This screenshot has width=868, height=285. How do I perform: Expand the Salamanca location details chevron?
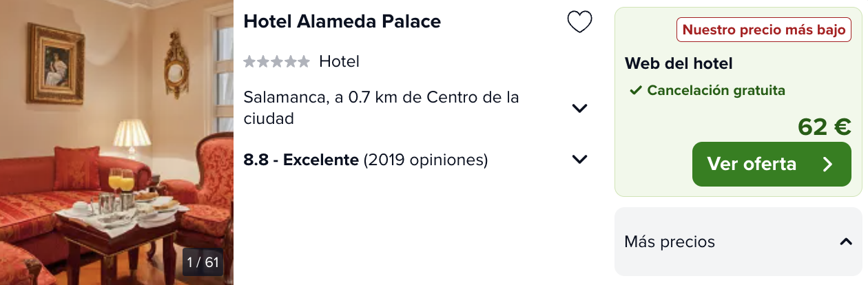[x=580, y=108]
